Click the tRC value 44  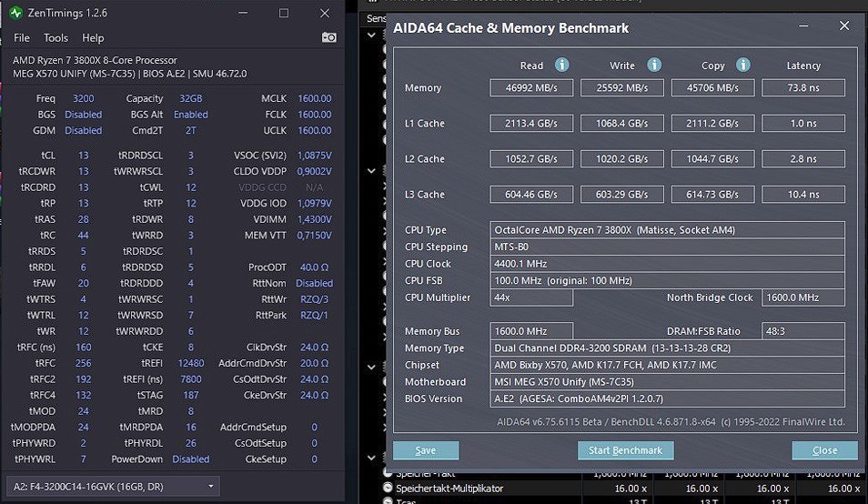pos(83,235)
